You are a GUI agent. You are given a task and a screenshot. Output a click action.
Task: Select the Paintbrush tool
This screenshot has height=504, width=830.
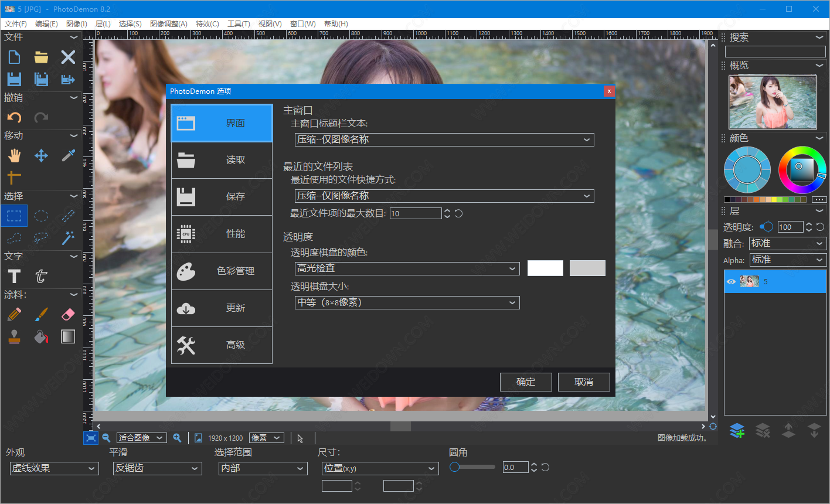tap(41, 314)
